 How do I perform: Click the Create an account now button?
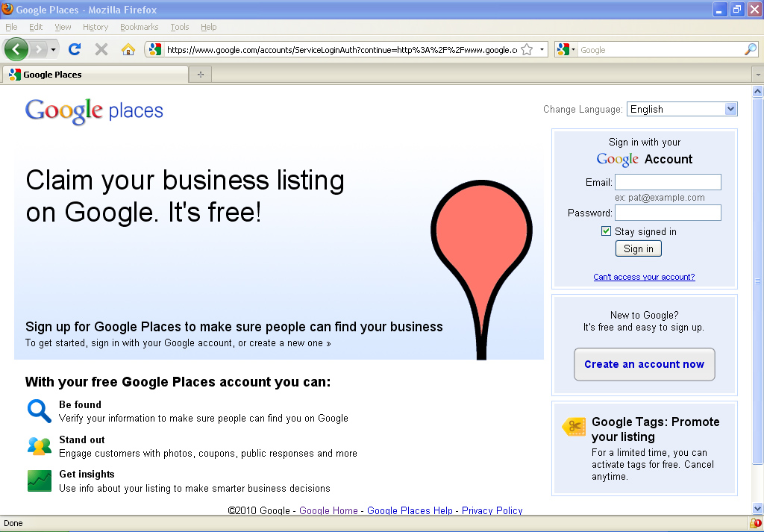(x=644, y=364)
